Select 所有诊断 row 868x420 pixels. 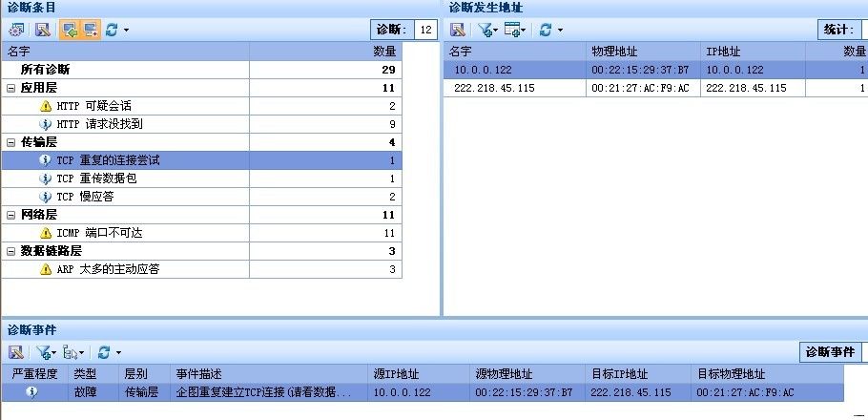pyautogui.click(x=201, y=70)
